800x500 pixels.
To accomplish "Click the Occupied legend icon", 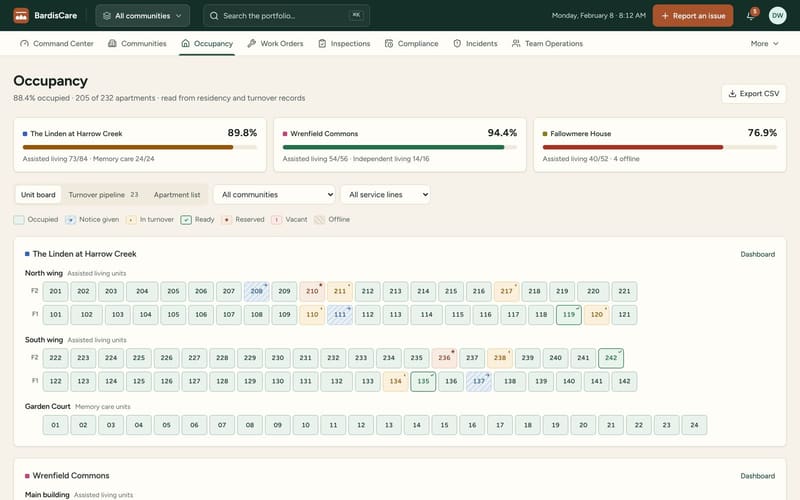I will [x=19, y=219].
